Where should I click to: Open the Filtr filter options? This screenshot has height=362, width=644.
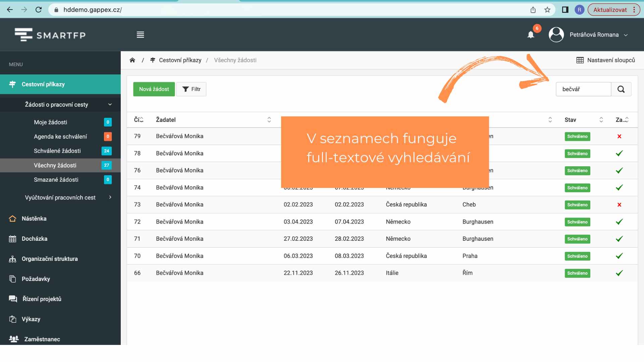tap(191, 89)
